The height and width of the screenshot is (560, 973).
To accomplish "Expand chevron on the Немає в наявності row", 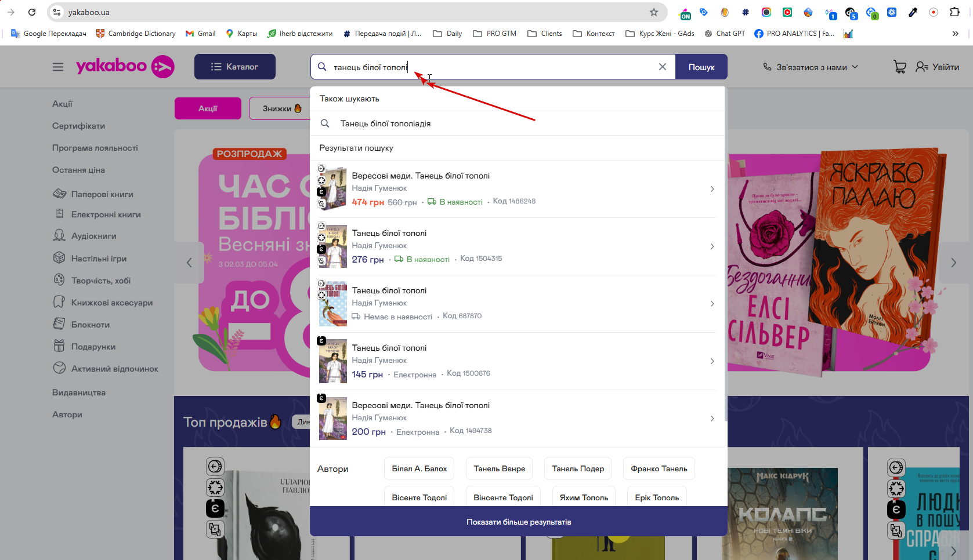I will click(712, 304).
